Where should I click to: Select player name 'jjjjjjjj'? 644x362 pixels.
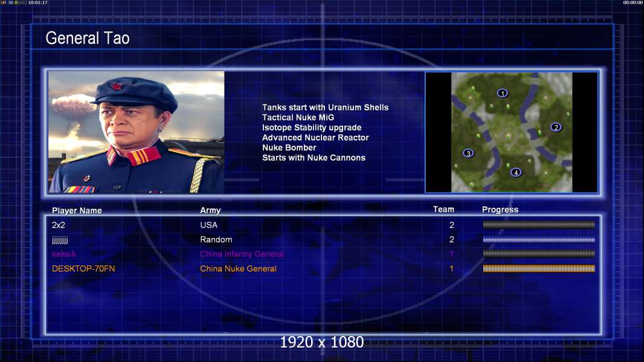[60, 240]
